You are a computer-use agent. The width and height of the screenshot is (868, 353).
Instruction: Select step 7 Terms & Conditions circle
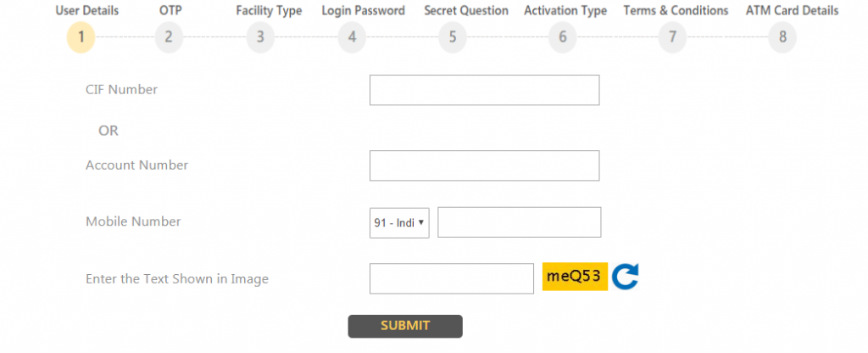point(672,37)
